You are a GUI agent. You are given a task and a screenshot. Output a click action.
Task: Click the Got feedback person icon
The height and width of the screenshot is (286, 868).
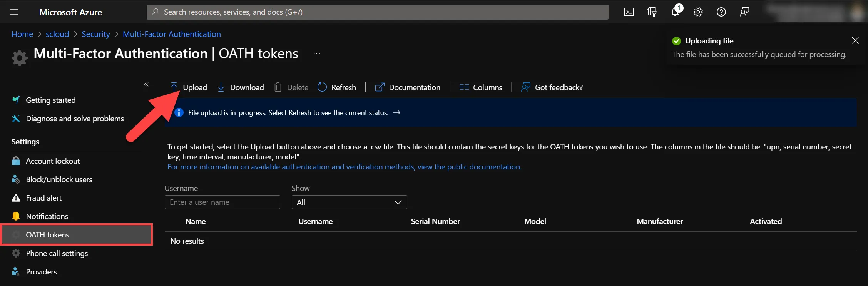[x=525, y=87]
